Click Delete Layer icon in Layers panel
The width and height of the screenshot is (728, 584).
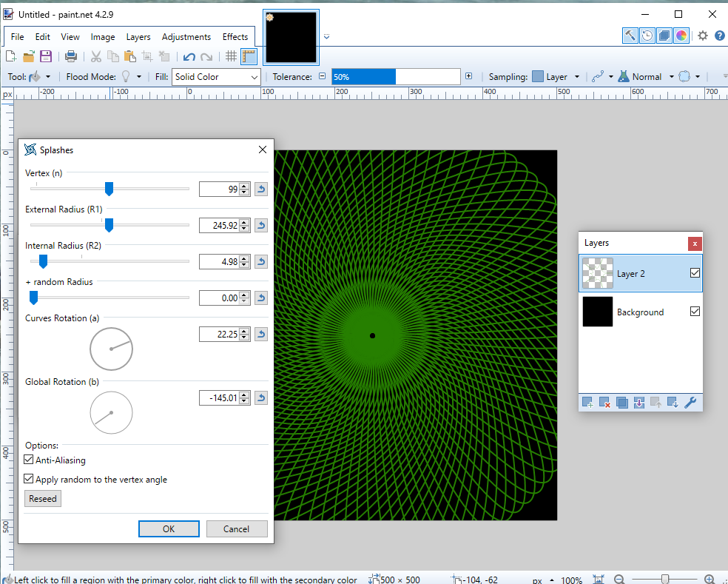tap(605, 403)
